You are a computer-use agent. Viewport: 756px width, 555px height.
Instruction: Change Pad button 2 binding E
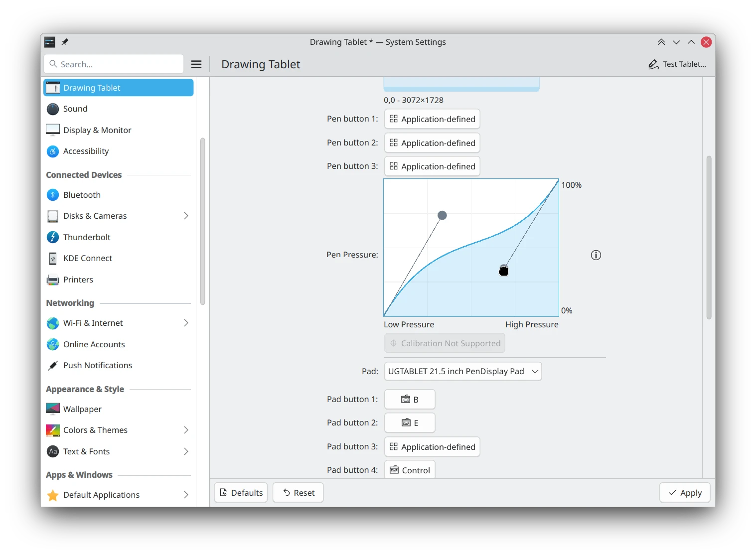(x=410, y=423)
